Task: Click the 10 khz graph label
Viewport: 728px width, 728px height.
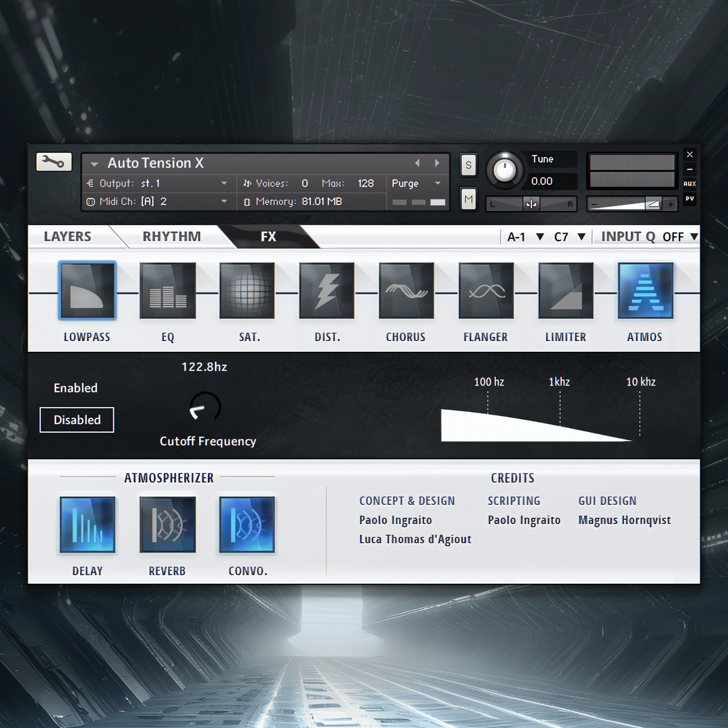Action: pyautogui.click(x=641, y=382)
